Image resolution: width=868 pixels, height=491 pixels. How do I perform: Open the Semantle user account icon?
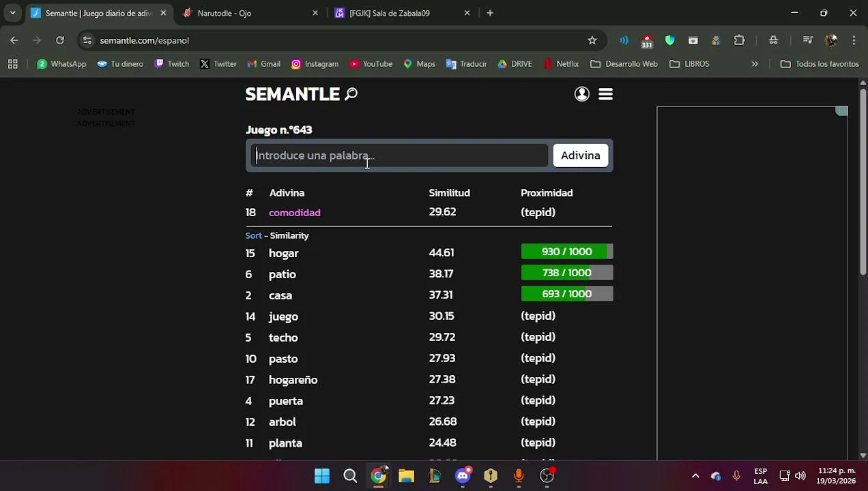point(581,94)
